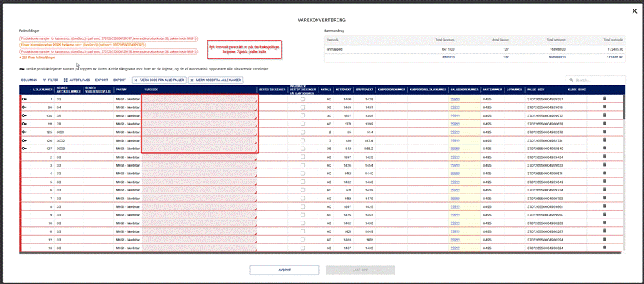This screenshot has width=644, height=284.
Task: Check the override checkbox on line 111
Action: 303,124
